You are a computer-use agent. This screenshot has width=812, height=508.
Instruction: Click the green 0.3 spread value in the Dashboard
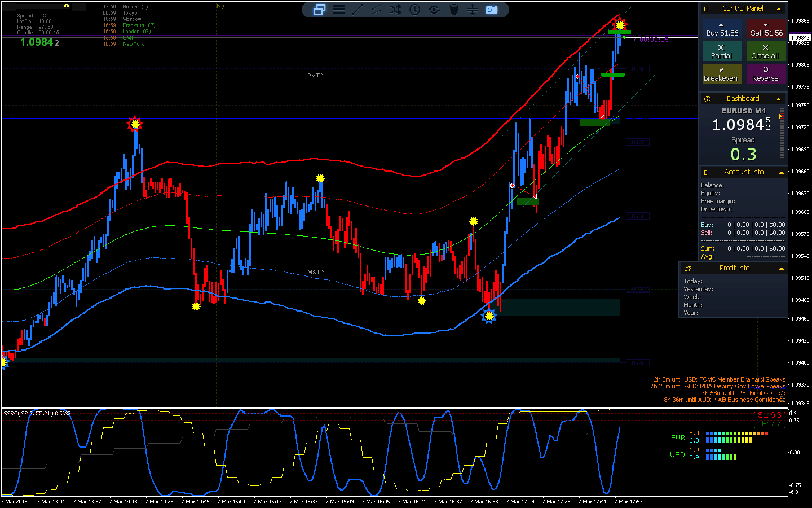[x=743, y=154]
